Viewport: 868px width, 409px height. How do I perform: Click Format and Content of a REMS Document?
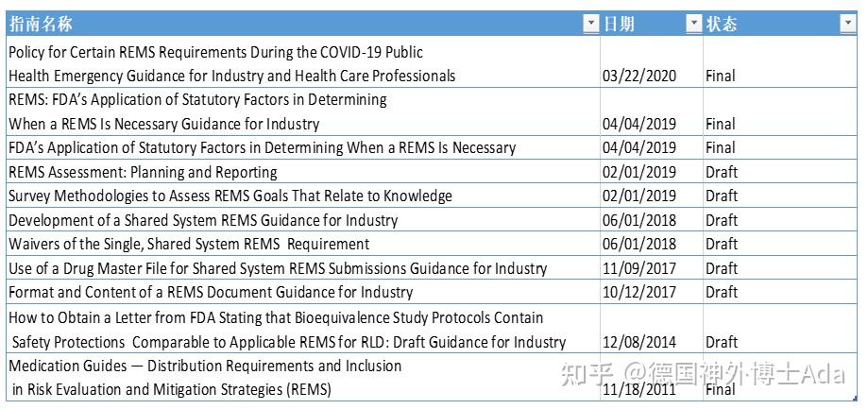[211, 292]
